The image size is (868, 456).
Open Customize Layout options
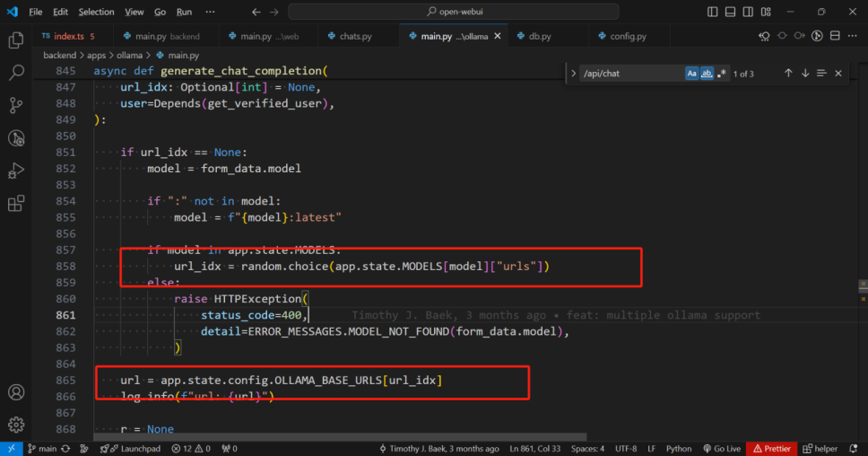click(x=766, y=12)
